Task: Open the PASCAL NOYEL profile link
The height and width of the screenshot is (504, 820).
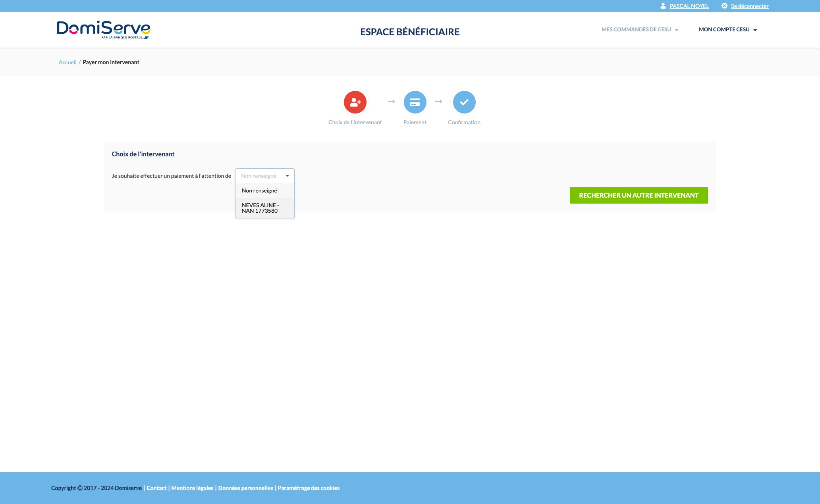Action: click(x=689, y=6)
